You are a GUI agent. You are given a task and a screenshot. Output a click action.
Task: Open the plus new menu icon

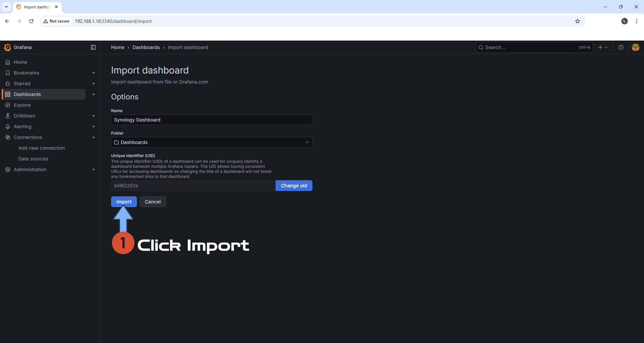point(603,47)
